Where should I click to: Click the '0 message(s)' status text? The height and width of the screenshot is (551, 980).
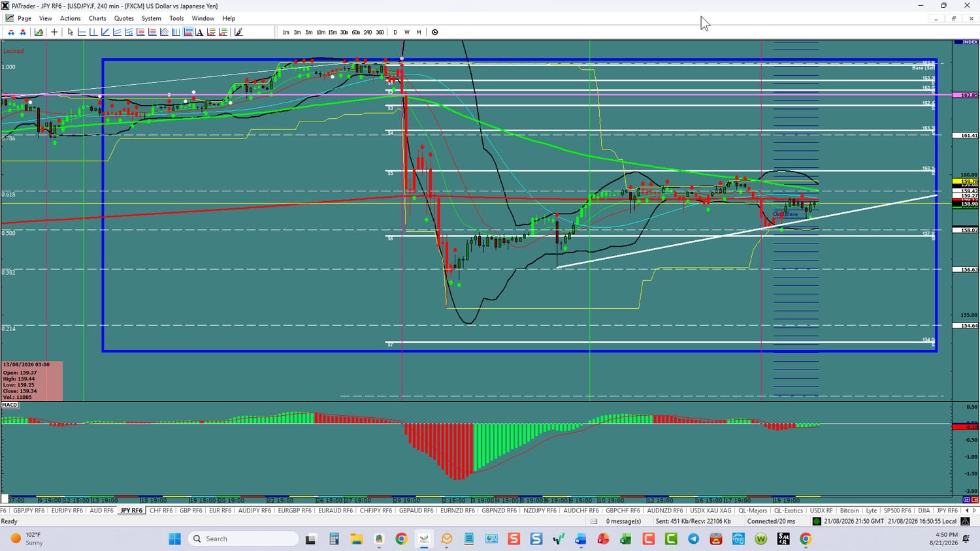tap(623, 521)
